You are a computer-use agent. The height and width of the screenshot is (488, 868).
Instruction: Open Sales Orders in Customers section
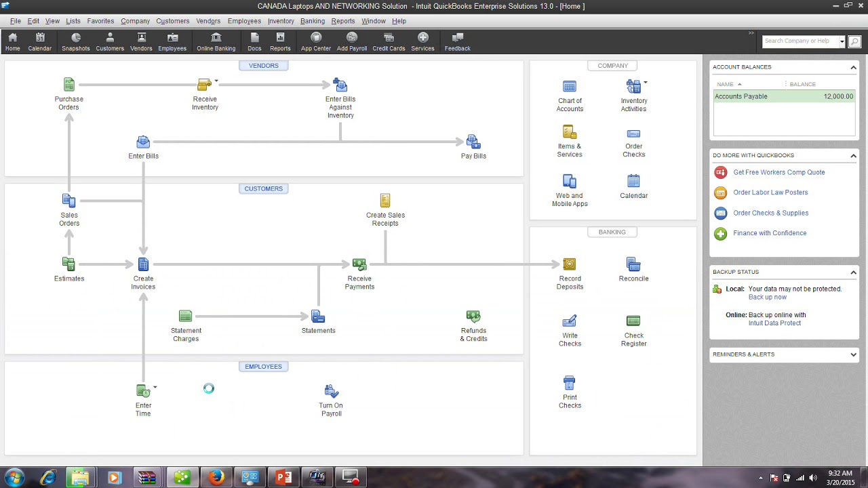pyautogui.click(x=68, y=201)
